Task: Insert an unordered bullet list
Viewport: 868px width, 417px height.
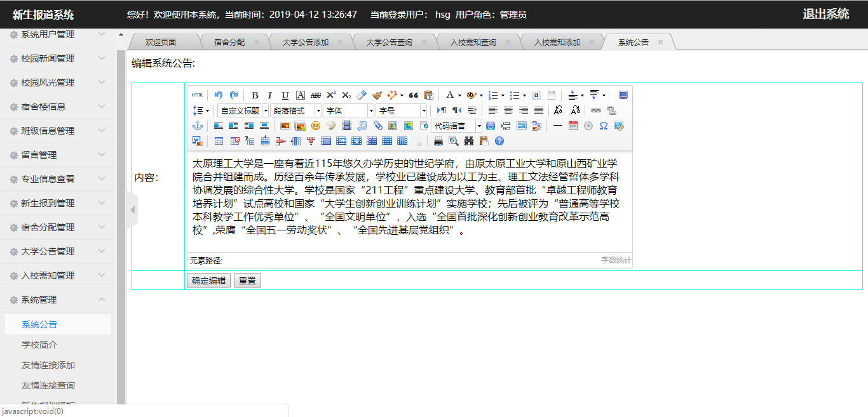Action: coord(514,95)
